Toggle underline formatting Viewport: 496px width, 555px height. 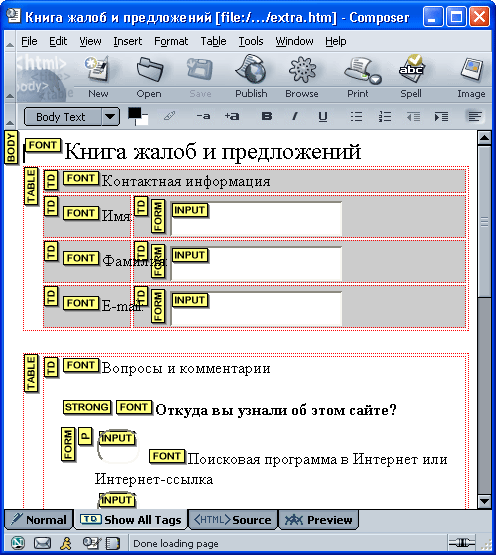(323, 116)
